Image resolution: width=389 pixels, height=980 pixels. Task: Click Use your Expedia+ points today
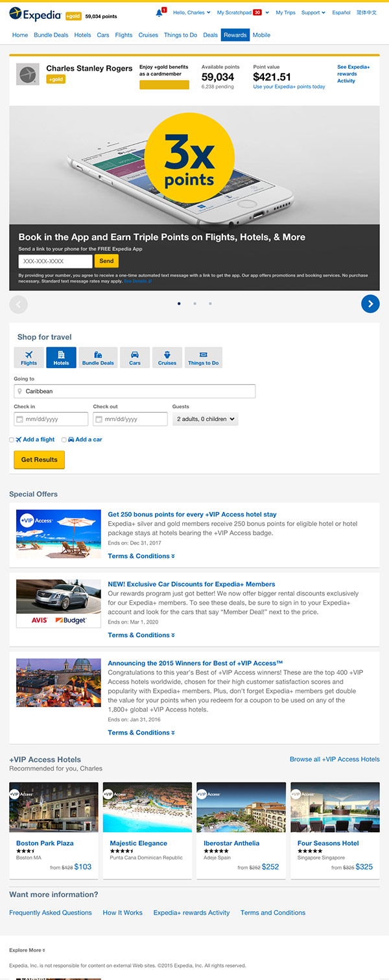(x=289, y=87)
